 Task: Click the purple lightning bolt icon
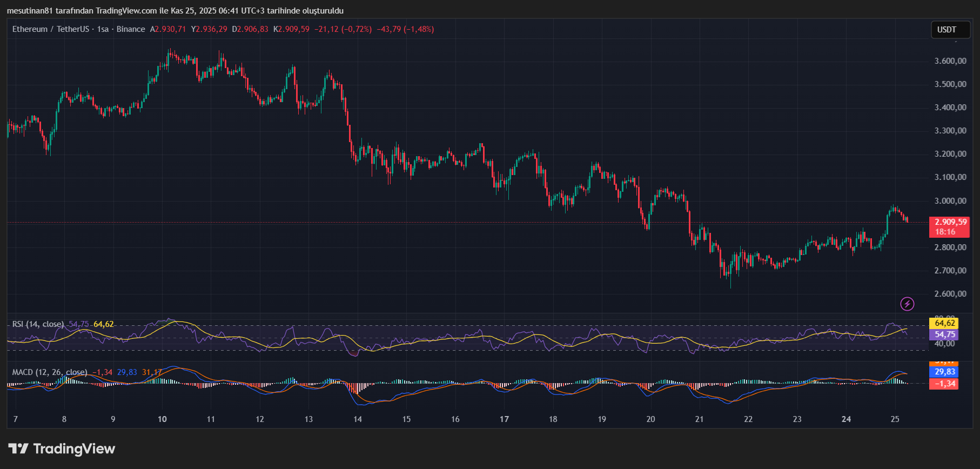pyautogui.click(x=907, y=304)
